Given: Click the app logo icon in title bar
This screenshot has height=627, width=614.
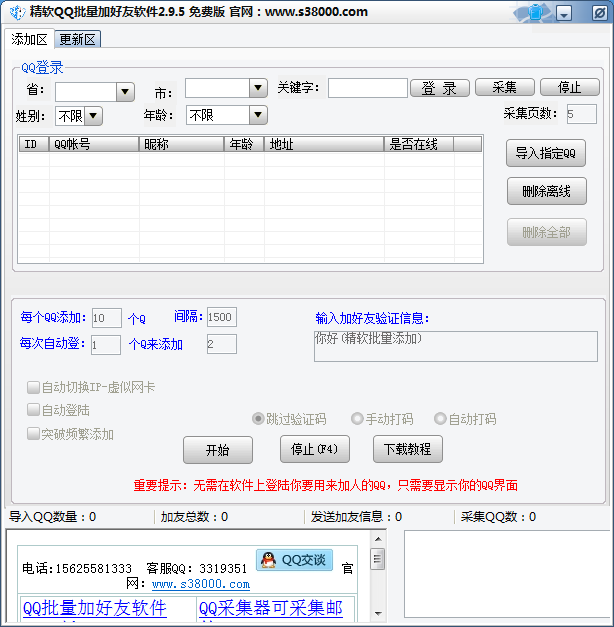Looking at the screenshot, I should click(16, 12).
